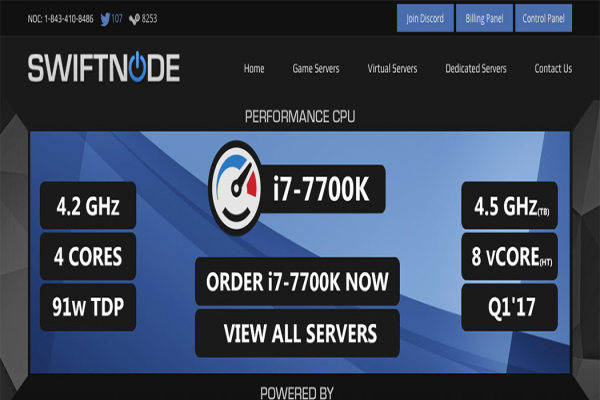Click the PERFORMANCE CPU heading
Viewport: 600px width, 400px height.
click(300, 117)
